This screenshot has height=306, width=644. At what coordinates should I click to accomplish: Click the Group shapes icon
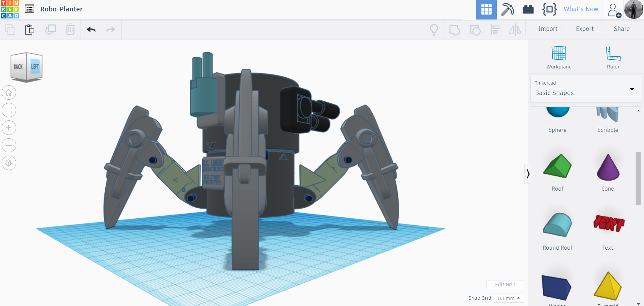coord(454,30)
